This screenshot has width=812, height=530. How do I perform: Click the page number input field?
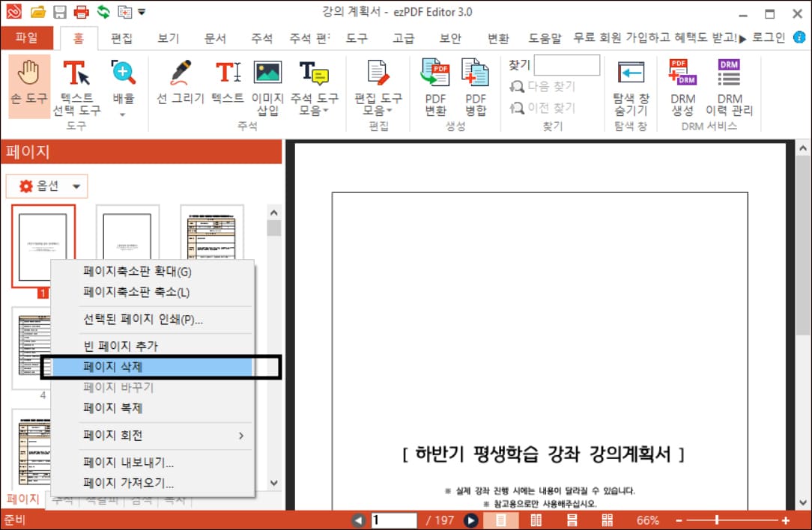pos(394,520)
